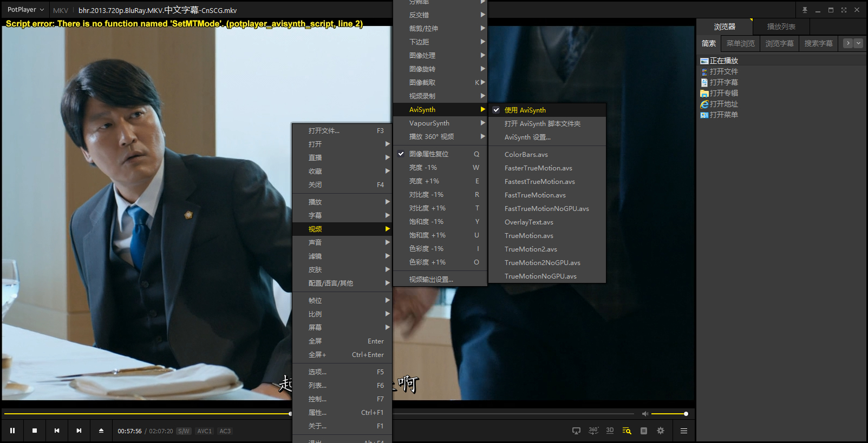Viewport: 868px width, 443px height.
Task: Pause the video with the pause button
Action: 12,431
